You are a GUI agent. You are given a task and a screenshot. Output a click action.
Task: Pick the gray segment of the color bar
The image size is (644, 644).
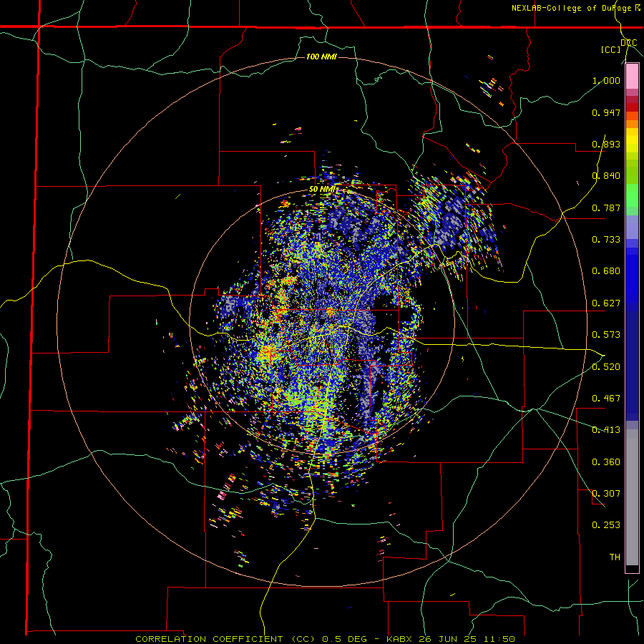[632, 497]
